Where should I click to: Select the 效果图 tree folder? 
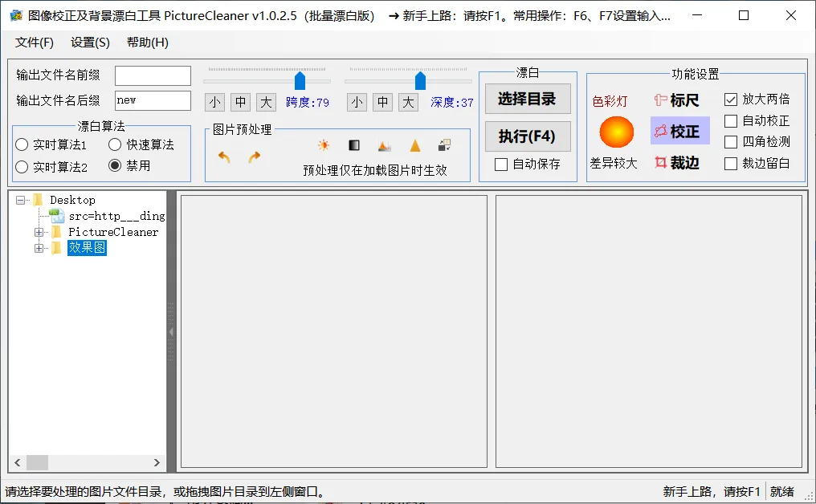pos(87,247)
